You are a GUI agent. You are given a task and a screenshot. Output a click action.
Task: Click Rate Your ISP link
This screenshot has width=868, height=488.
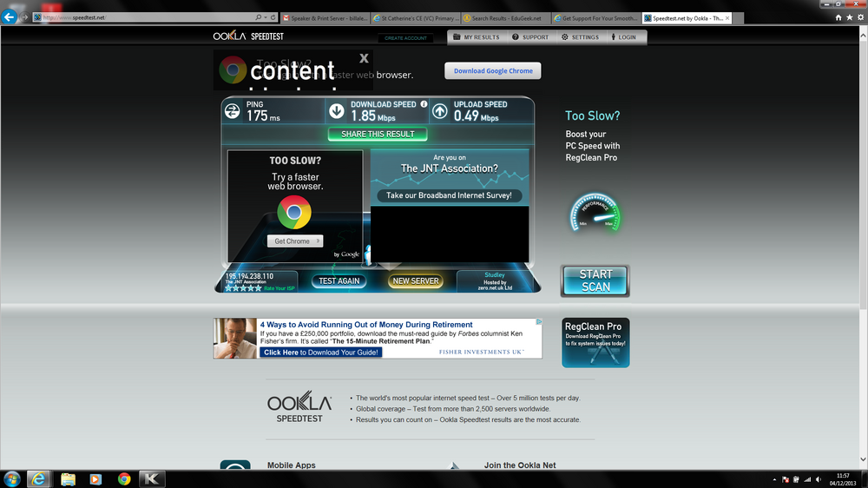(279, 288)
